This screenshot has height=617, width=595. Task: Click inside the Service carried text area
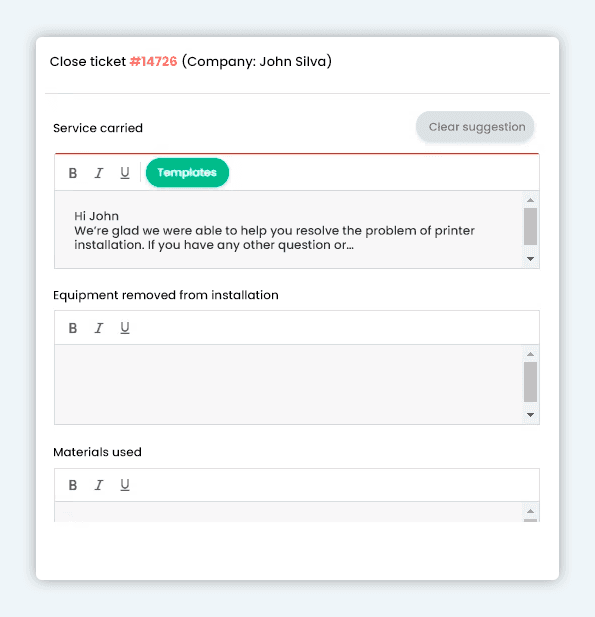[288, 230]
